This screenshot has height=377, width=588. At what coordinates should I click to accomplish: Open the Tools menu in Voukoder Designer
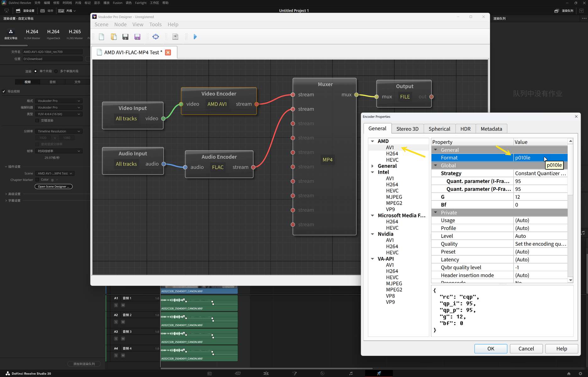155,25
